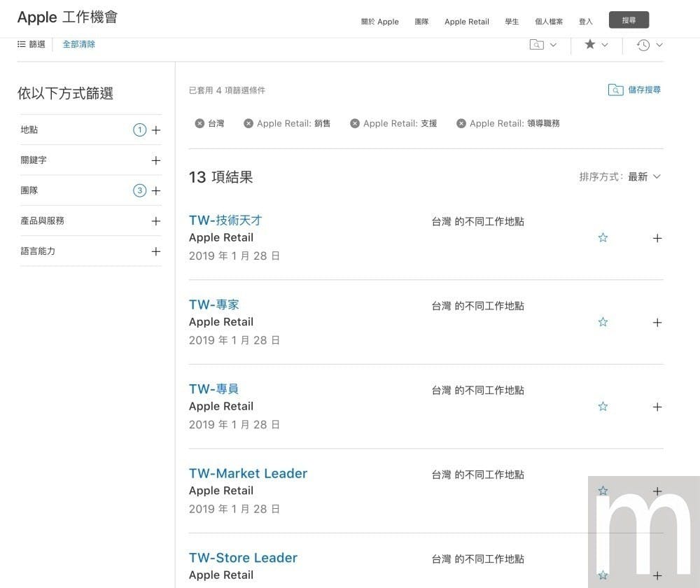Image resolution: width=700 pixels, height=588 pixels.
Task: Expand details for TW-技術天才 with plus
Action: pos(657,238)
